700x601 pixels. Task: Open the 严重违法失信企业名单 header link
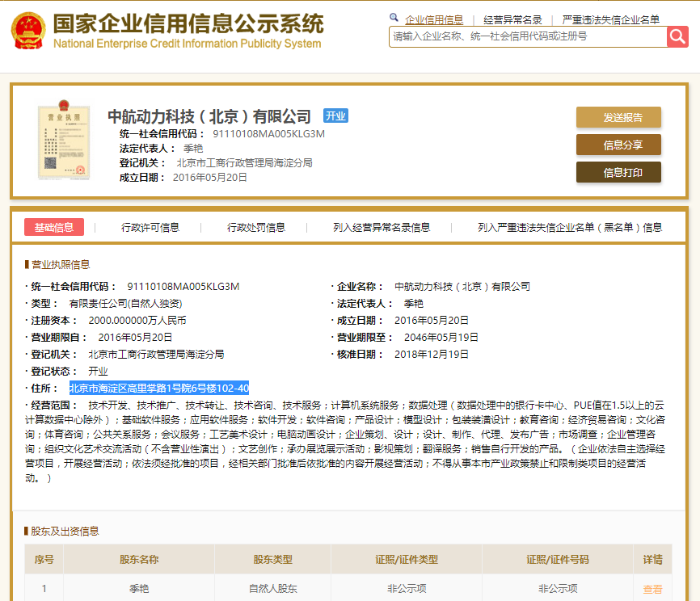[x=611, y=19]
